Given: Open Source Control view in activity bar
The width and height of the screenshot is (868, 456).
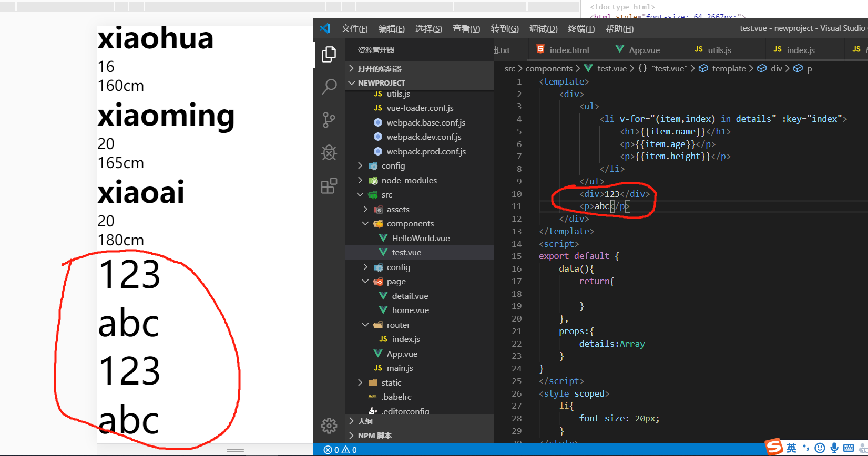Looking at the screenshot, I should pyautogui.click(x=329, y=120).
